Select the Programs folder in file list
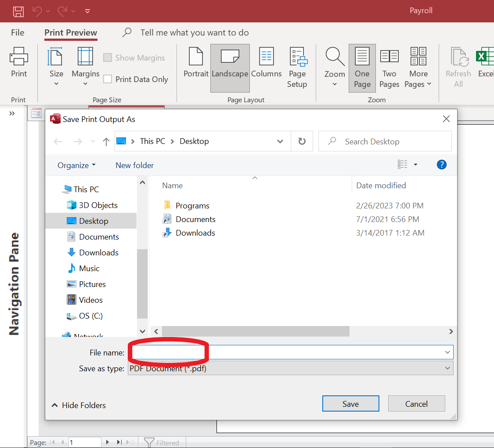The width and height of the screenshot is (494, 448). pyautogui.click(x=186, y=206)
